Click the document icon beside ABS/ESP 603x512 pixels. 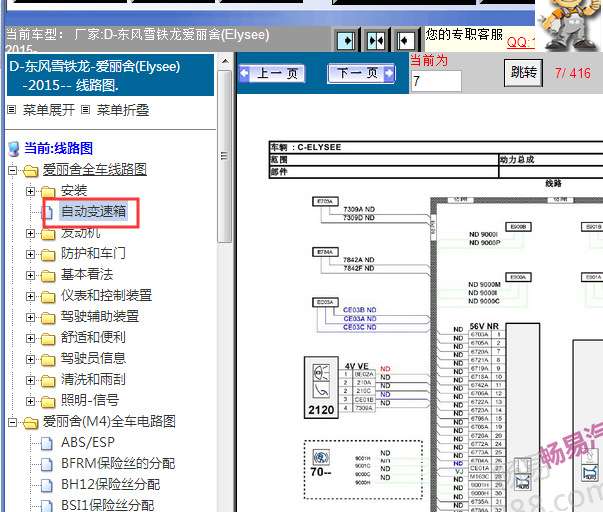[x=47, y=443]
